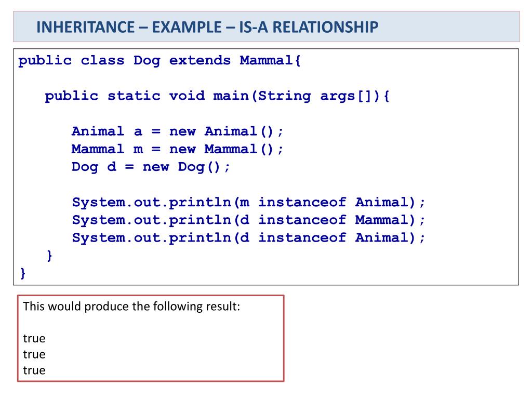Click the 'm instanceof Animal' println statement
The height and width of the screenshot is (399, 532).
[248, 203]
